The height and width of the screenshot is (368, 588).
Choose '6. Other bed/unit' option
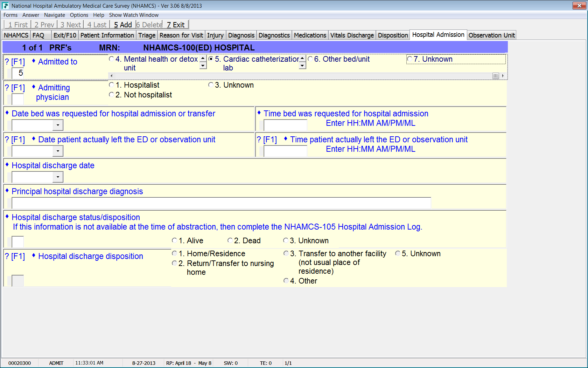[x=310, y=59]
